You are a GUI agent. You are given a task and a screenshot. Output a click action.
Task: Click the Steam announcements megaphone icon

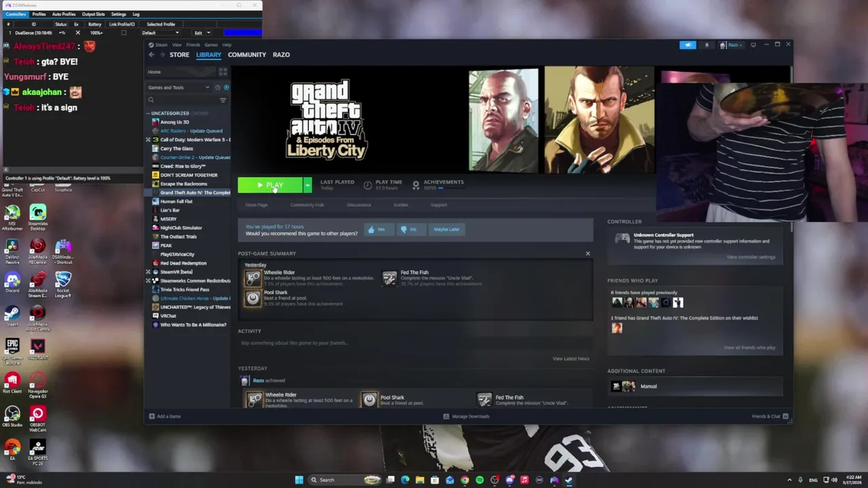click(688, 45)
